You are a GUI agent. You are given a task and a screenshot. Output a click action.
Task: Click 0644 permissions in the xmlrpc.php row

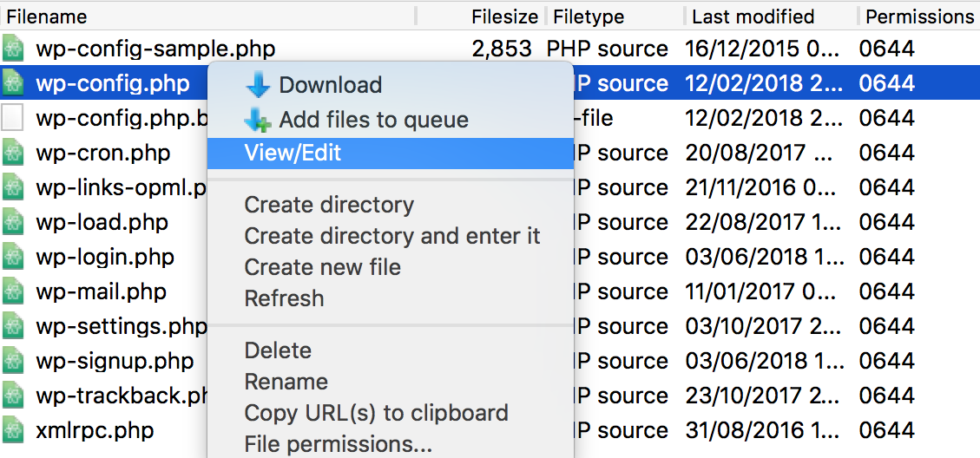coord(887,430)
